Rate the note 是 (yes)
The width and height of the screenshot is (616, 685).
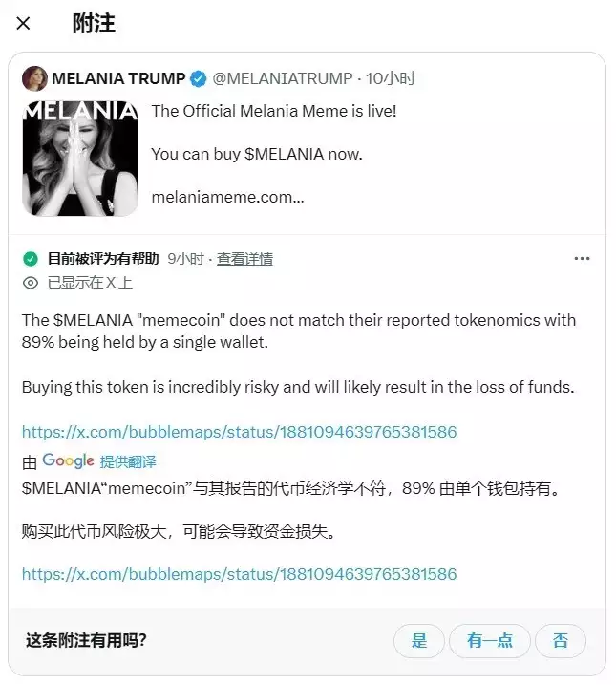(418, 641)
